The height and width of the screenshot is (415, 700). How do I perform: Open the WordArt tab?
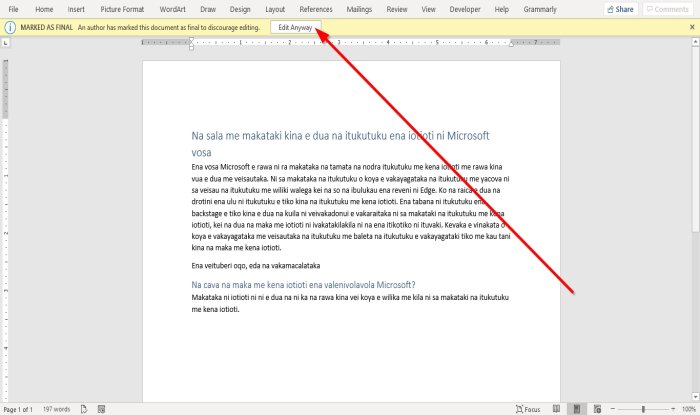(x=172, y=9)
